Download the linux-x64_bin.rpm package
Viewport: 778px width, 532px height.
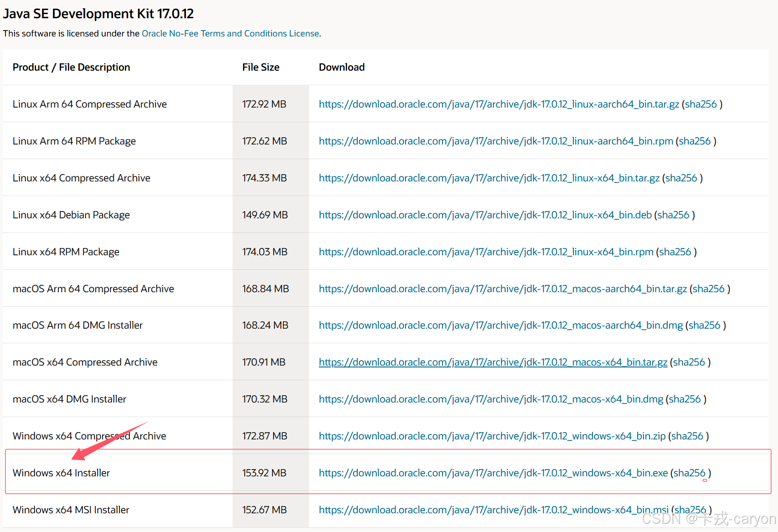point(486,252)
